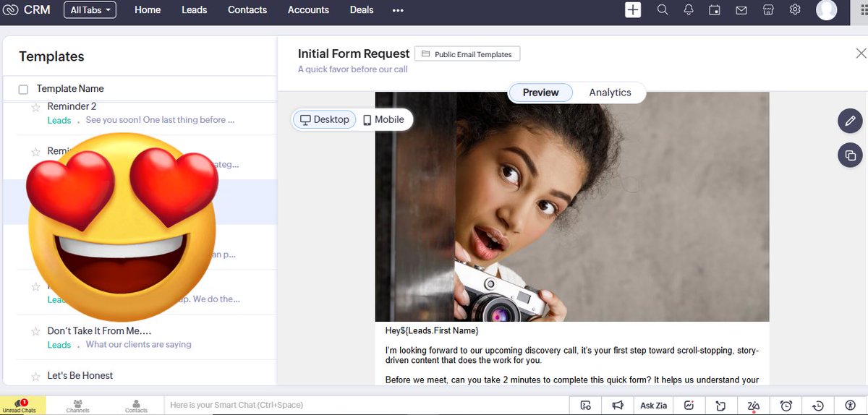Open the Deals module
868x415 pixels.
point(362,10)
